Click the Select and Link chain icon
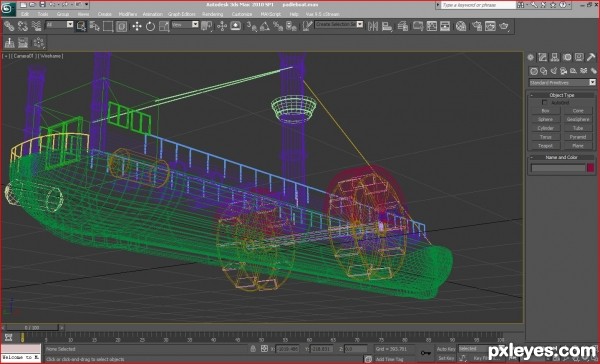Screen dimensions: 600x364 9,26
